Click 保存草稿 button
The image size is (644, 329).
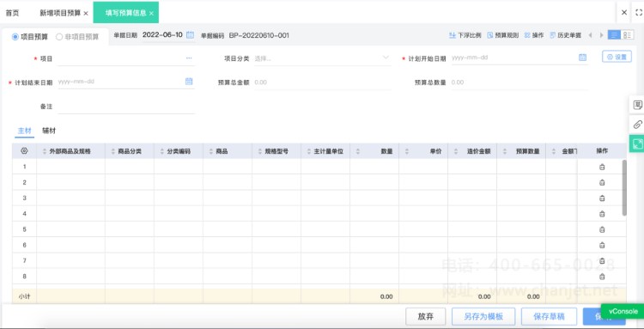pyautogui.click(x=549, y=317)
